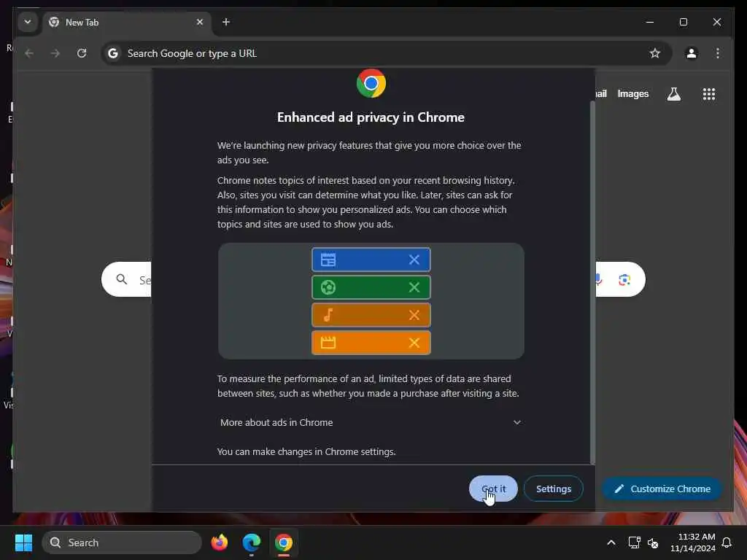Bookmark this tab with the star icon
Screen dimensions: 747x560
coord(655,53)
